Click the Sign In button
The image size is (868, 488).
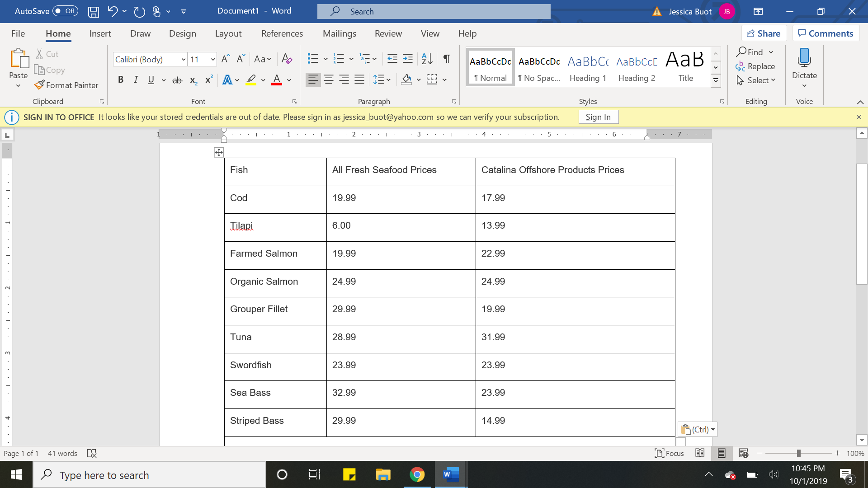click(598, 117)
